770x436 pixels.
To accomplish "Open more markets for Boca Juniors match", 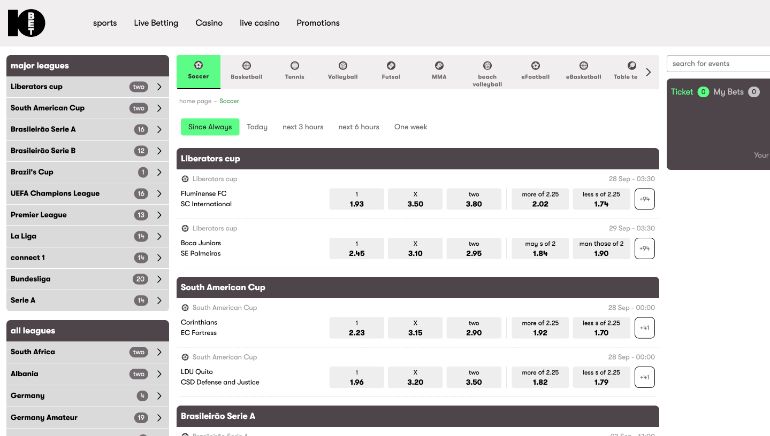I will pos(644,248).
